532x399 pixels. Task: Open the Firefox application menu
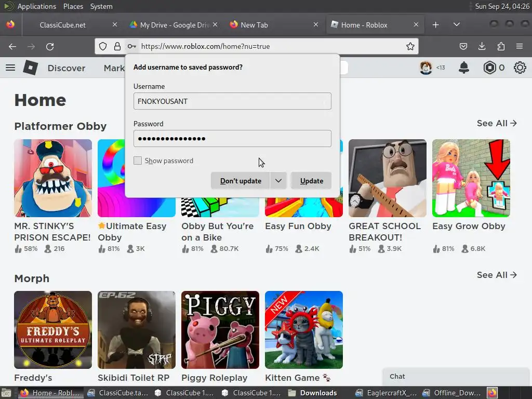[520, 46]
